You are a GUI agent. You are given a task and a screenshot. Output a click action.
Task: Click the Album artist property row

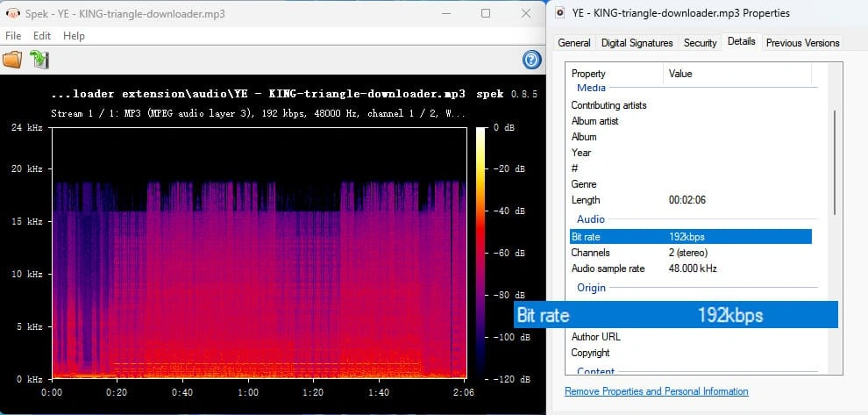click(x=691, y=121)
